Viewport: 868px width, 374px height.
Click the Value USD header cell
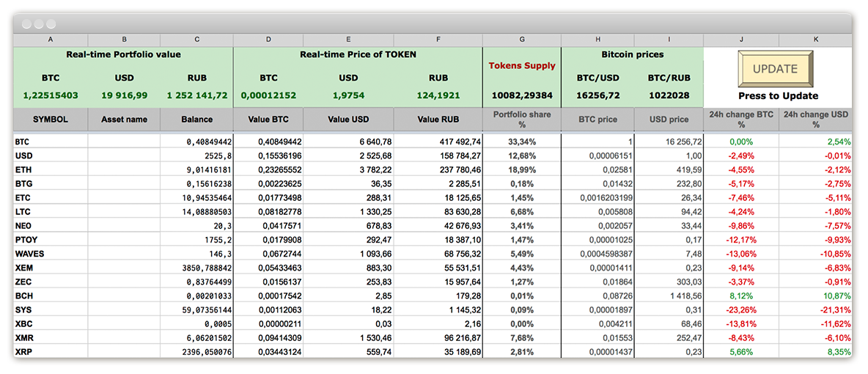click(349, 119)
